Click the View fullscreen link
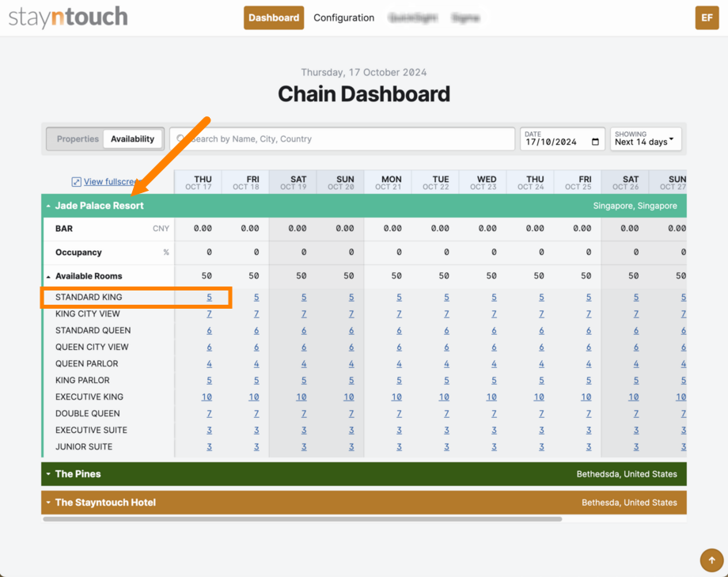Image resolution: width=728 pixels, height=577 pixels. point(112,182)
